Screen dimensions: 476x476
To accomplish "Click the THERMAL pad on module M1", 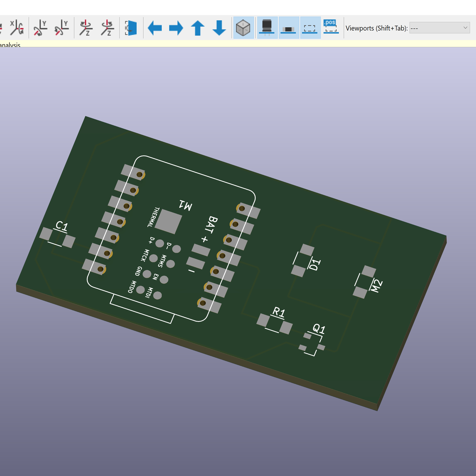I will pyautogui.click(x=168, y=221).
